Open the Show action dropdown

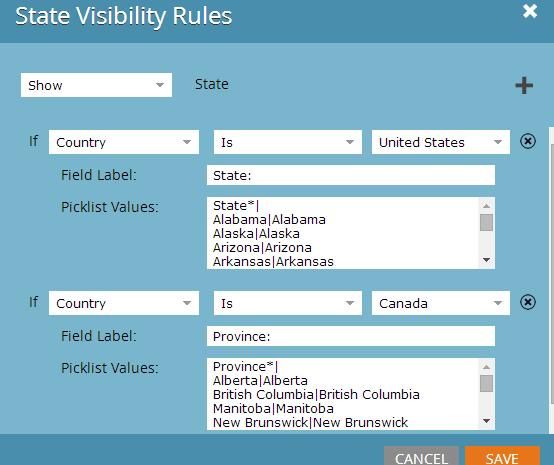pyautogui.click(x=96, y=85)
